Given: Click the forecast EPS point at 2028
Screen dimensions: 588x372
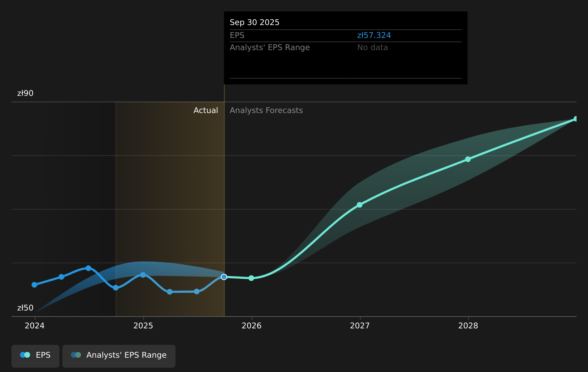Looking at the screenshot, I should 468,159.
